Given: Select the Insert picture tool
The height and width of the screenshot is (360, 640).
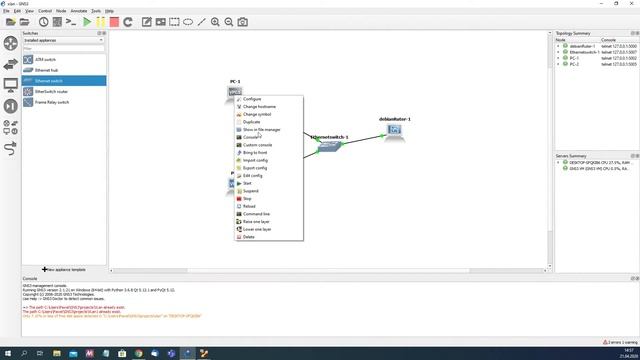Looking at the screenshot, I should click(x=160, y=22).
